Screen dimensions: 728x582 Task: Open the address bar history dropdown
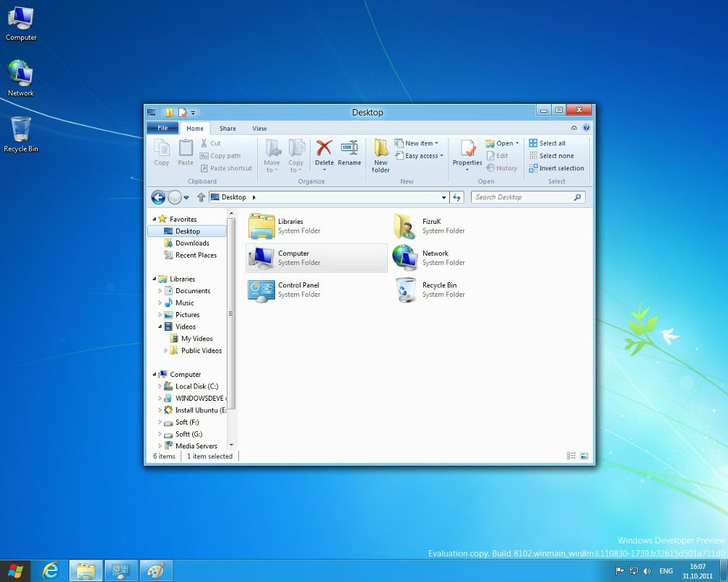click(x=443, y=197)
